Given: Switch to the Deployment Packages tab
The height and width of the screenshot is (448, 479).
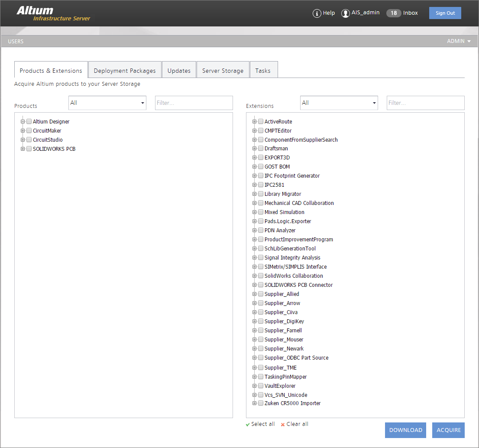Looking at the screenshot, I should click(x=125, y=71).
